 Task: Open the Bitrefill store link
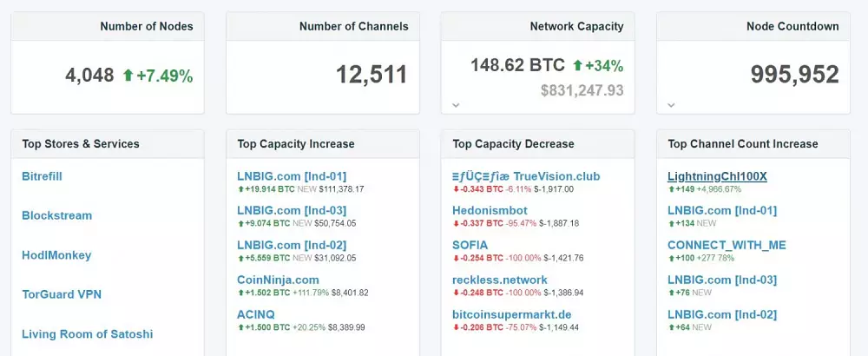point(42,176)
